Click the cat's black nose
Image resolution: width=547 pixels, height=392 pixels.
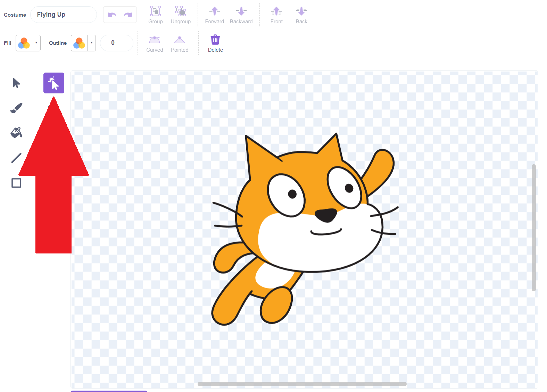coord(326,215)
